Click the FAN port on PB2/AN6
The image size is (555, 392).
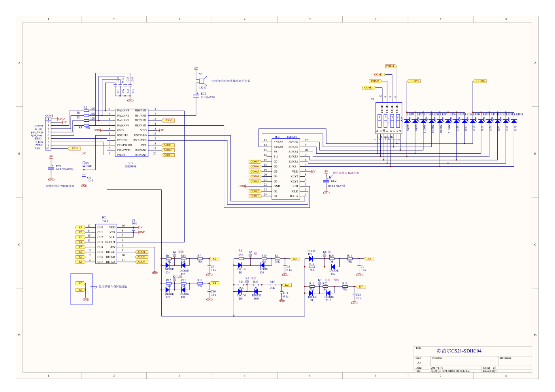168,121
